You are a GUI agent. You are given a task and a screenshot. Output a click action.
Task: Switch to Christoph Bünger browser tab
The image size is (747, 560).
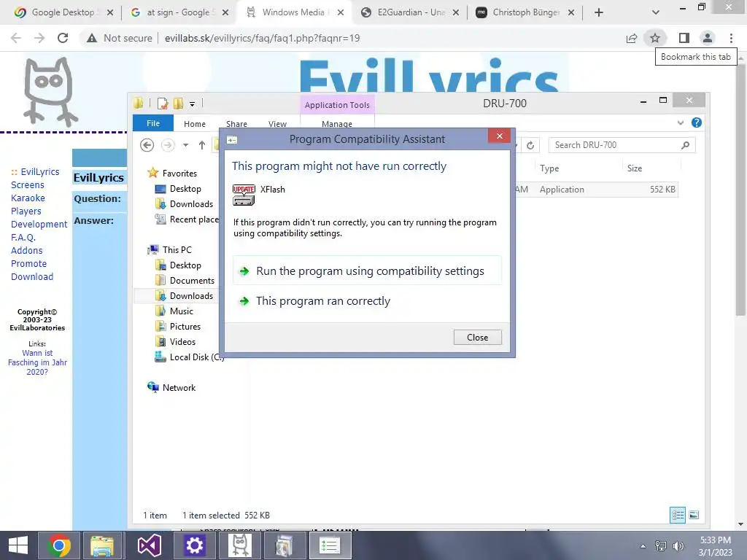pyautogui.click(x=525, y=12)
